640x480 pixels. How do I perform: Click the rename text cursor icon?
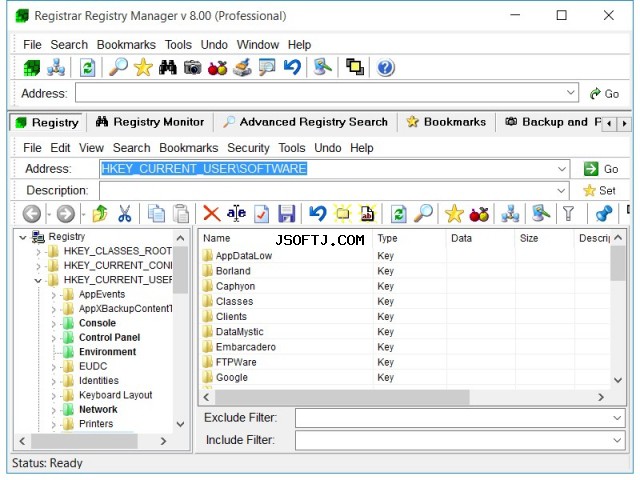[x=236, y=213]
